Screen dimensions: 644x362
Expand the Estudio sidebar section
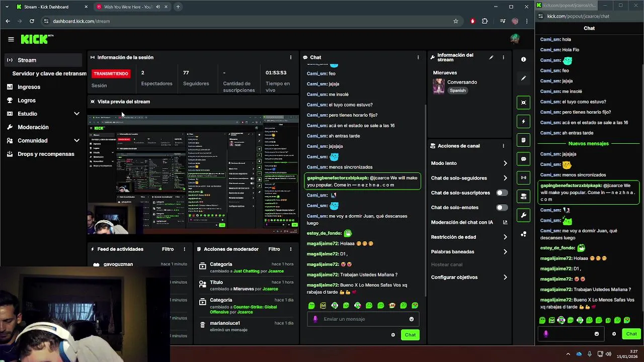(76, 114)
